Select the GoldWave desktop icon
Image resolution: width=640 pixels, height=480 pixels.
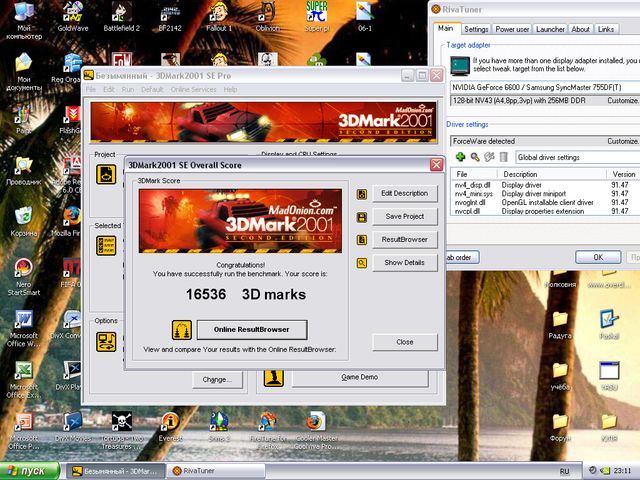tap(73, 17)
